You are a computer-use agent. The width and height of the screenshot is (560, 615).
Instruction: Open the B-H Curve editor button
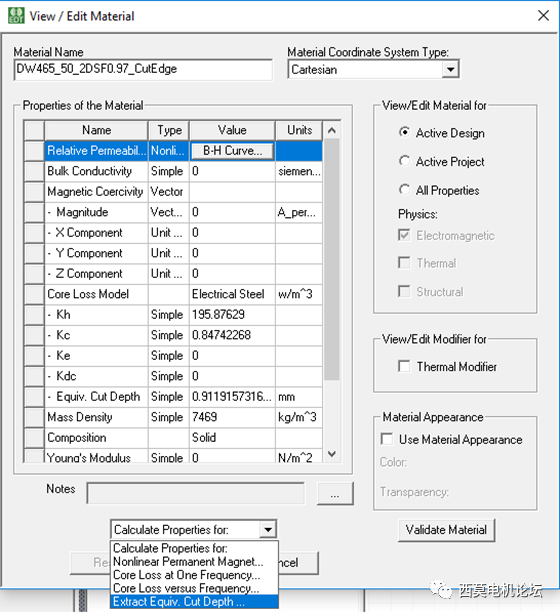pyautogui.click(x=232, y=151)
